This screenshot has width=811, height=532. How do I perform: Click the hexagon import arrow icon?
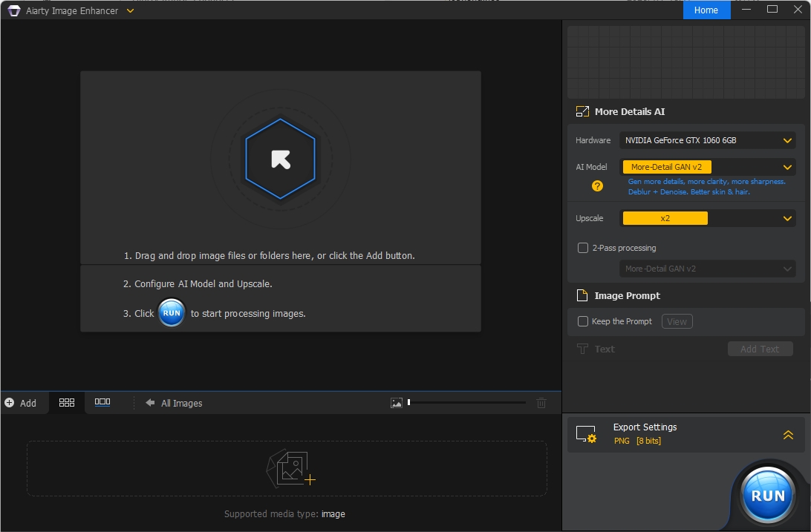coord(280,159)
